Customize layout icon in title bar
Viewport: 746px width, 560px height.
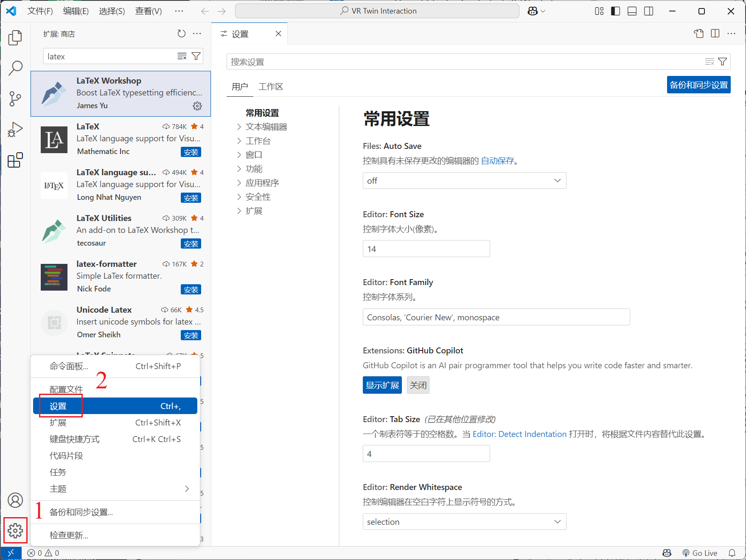[x=599, y=11]
